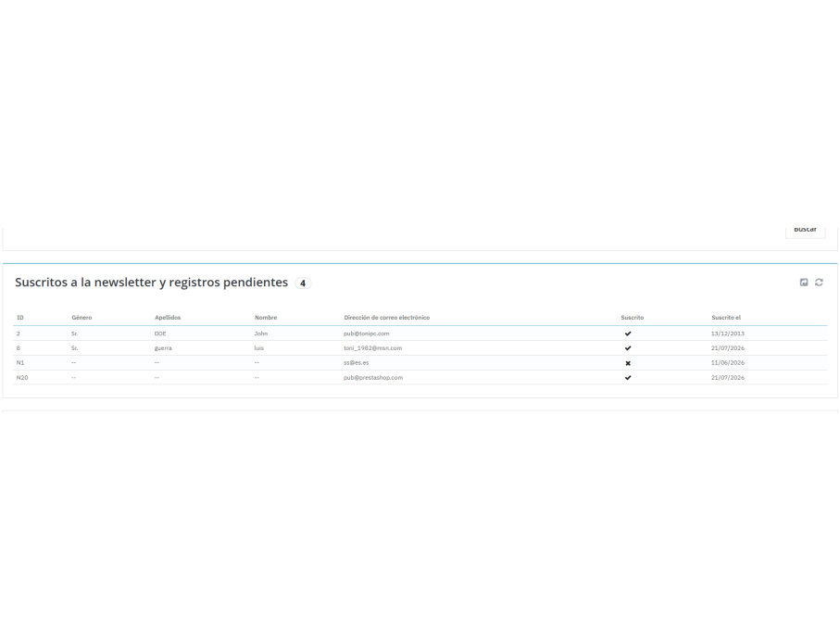Click ID cell 2
Image resolution: width=840 pixels, height=642 pixels.
coord(19,334)
